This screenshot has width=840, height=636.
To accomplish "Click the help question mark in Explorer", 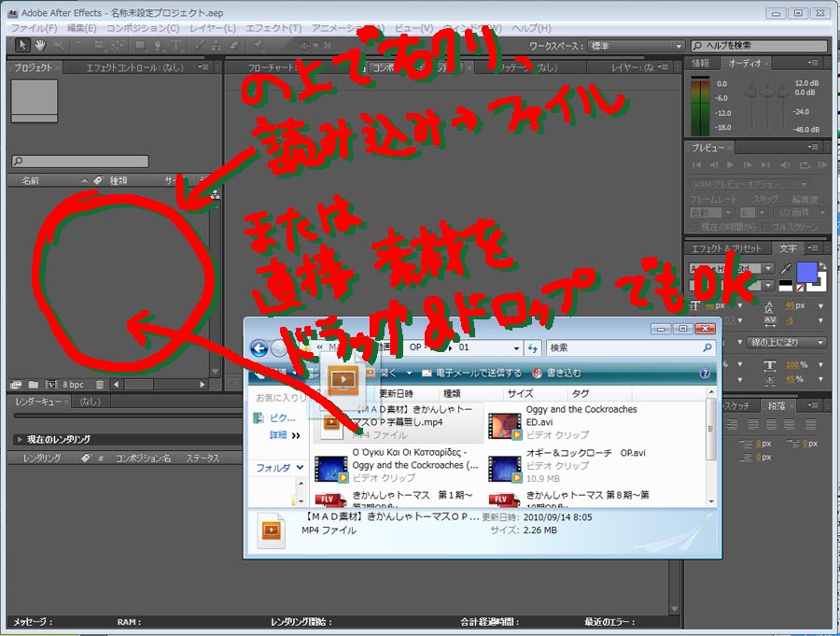I will pos(705,374).
